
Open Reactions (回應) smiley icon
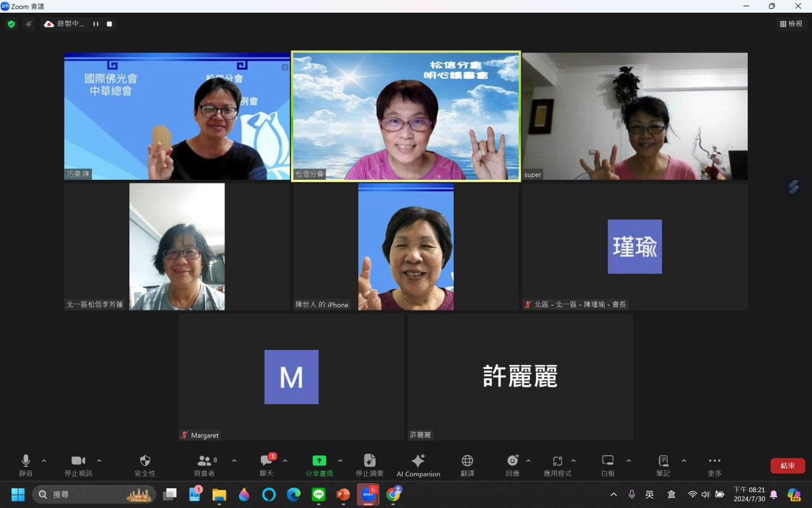[x=513, y=465]
